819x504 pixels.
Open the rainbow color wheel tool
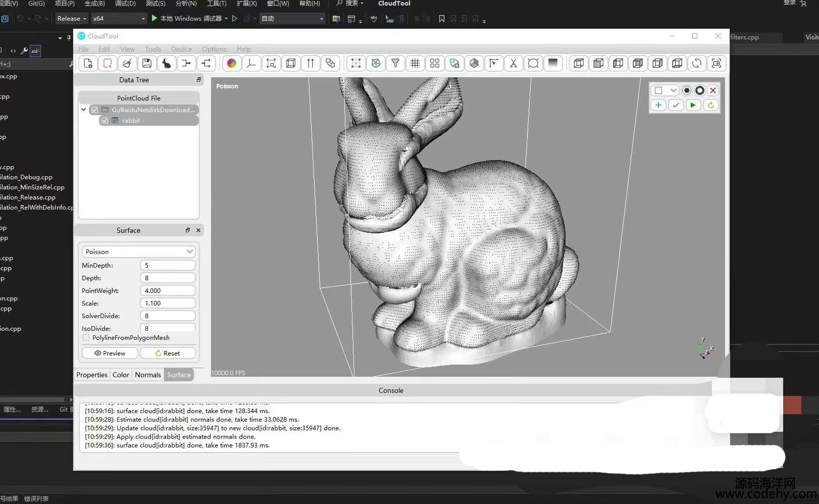click(x=232, y=63)
